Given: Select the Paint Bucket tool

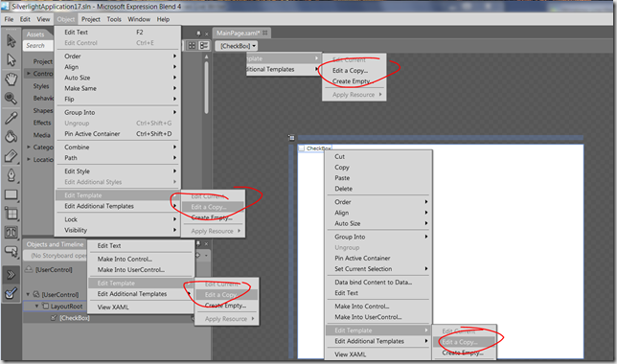Looking at the screenshot, I should [11, 136].
